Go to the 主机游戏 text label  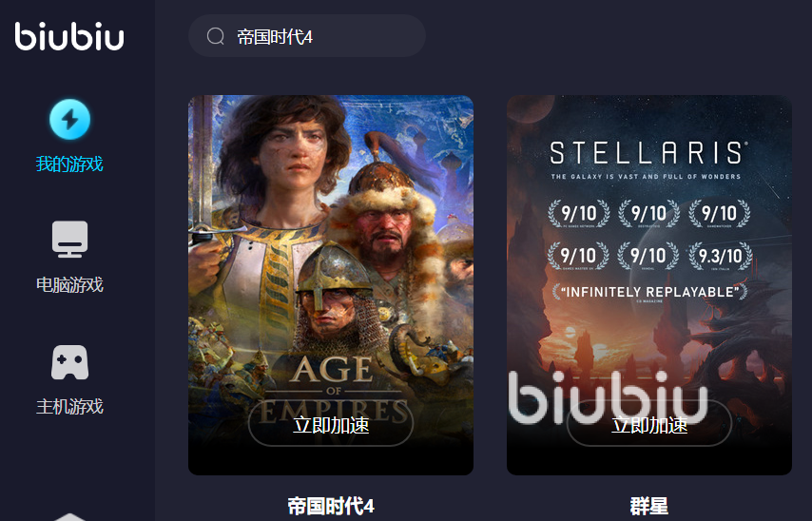pos(69,406)
